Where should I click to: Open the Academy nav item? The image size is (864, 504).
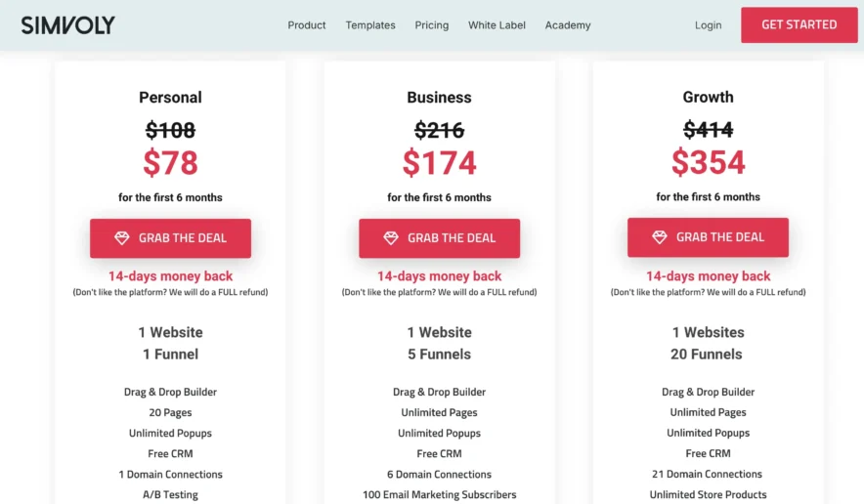[x=568, y=25]
